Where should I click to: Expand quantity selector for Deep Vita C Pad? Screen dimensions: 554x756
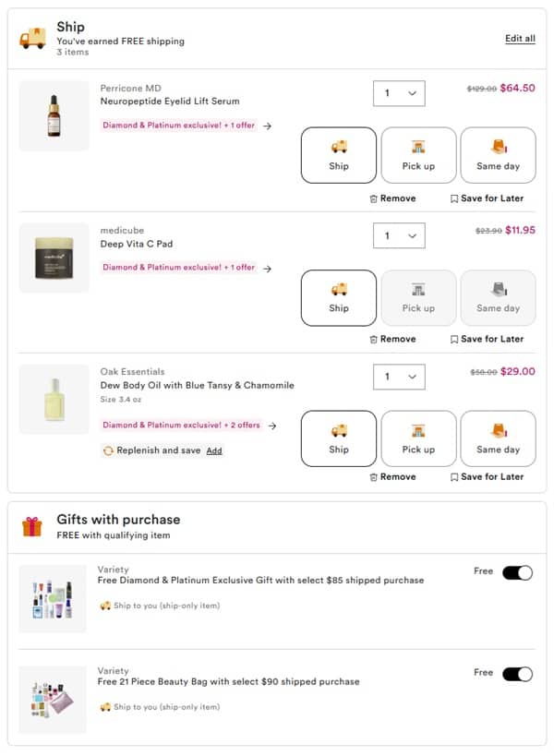pyautogui.click(x=399, y=235)
